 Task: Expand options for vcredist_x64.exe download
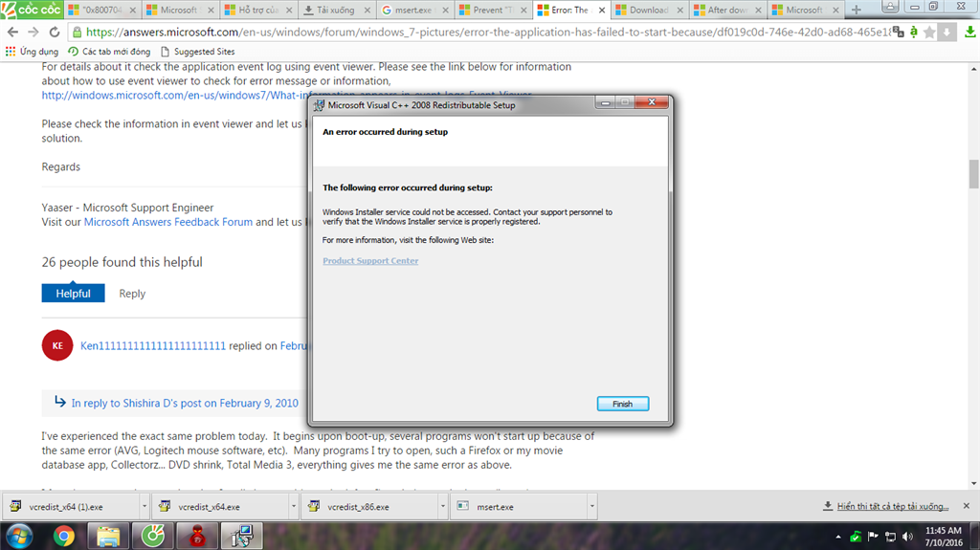[x=293, y=507]
